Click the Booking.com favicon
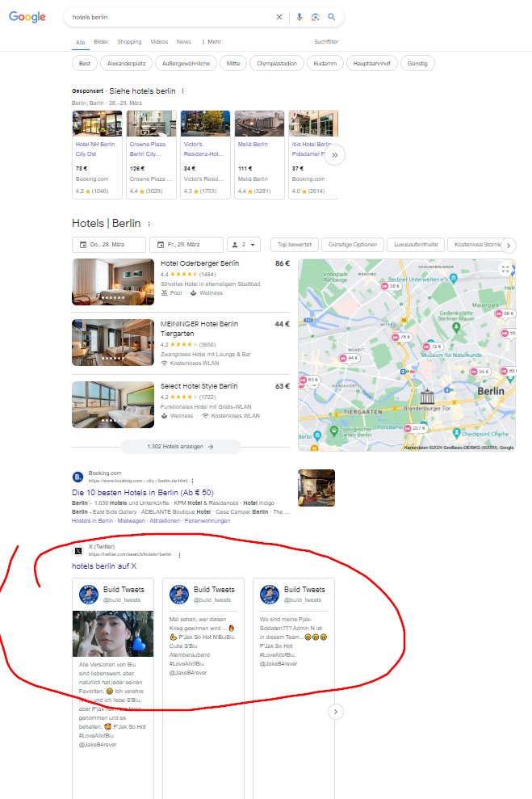The image size is (532, 799). point(77,477)
